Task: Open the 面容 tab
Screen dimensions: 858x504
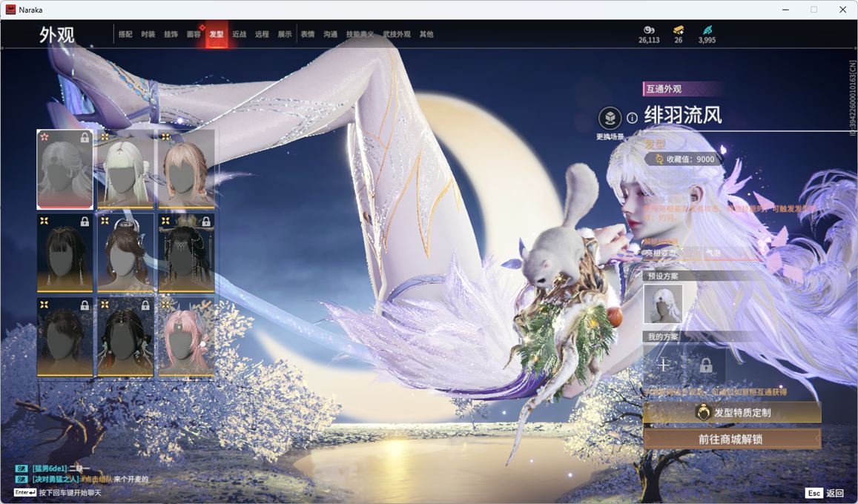Action: pos(194,34)
